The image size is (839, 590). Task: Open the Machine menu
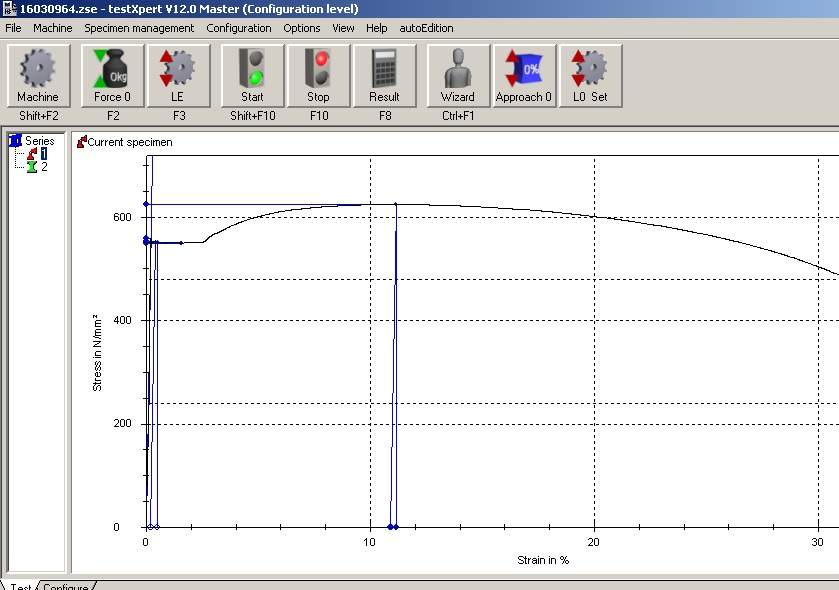coord(52,28)
